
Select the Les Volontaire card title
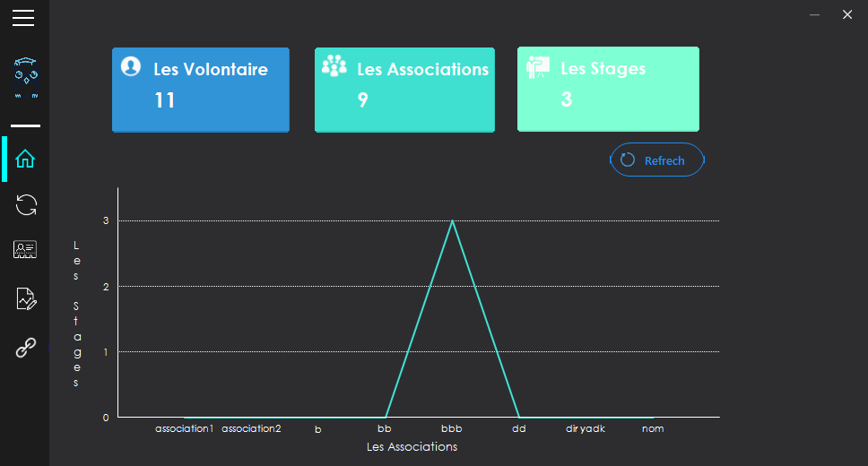click(x=210, y=69)
